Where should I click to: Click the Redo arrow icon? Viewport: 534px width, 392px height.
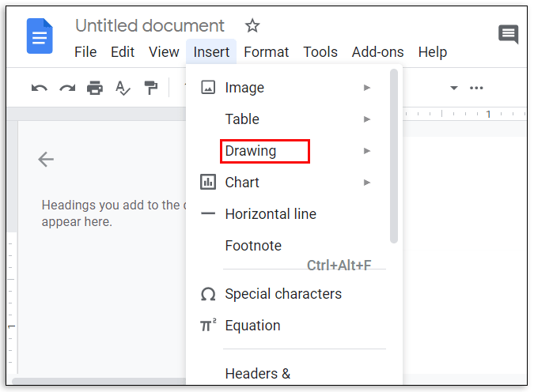click(x=67, y=88)
